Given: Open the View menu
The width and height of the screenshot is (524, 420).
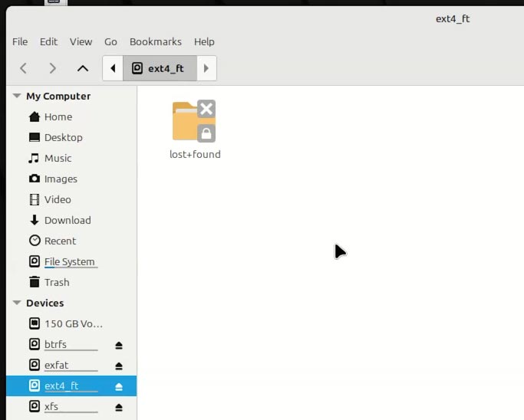Looking at the screenshot, I should coord(81,41).
